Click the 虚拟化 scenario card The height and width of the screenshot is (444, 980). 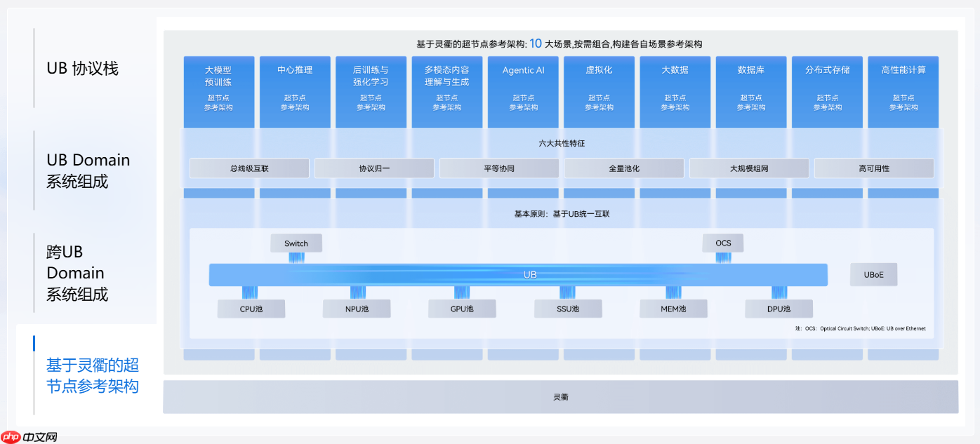(x=598, y=91)
